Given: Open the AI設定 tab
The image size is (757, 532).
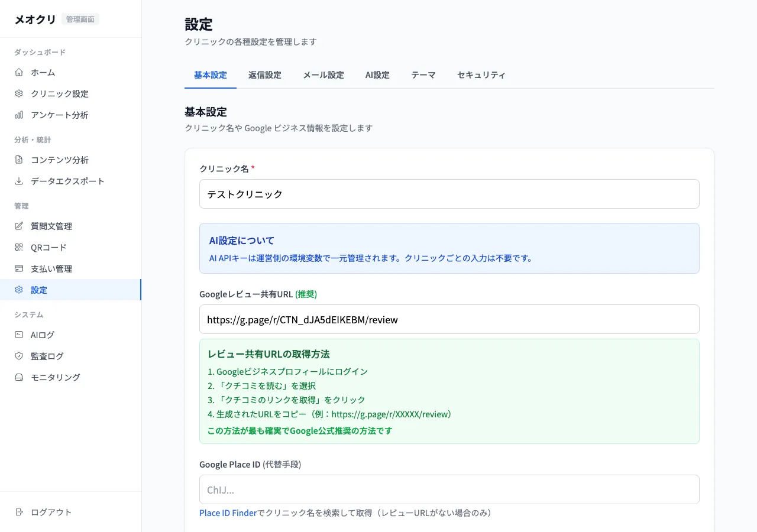Looking at the screenshot, I should click(377, 75).
